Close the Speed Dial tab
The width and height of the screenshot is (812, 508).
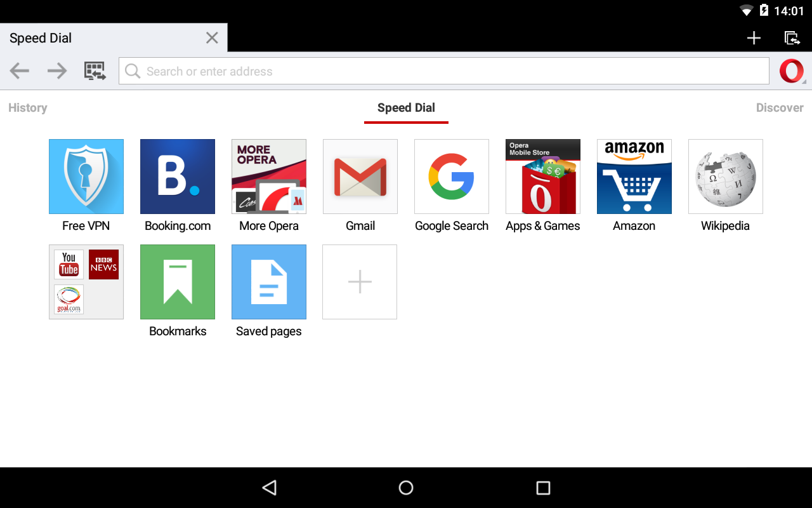coord(212,38)
